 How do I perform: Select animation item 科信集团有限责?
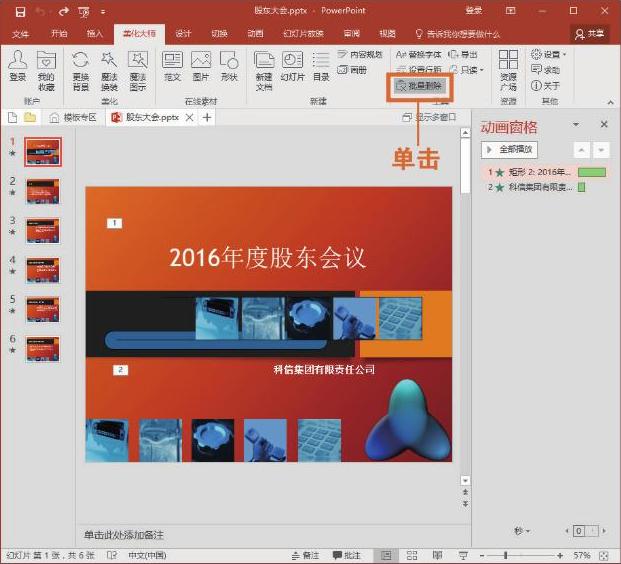click(x=545, y=187)
